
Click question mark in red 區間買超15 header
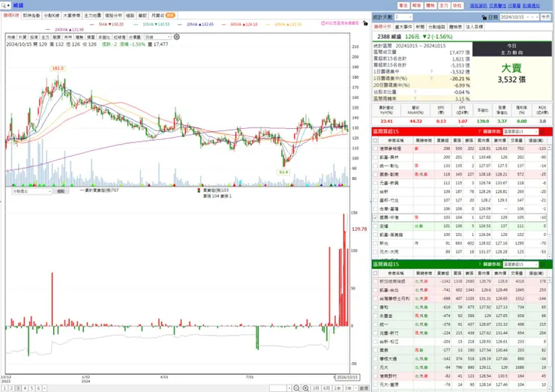[x=479, y=131]
